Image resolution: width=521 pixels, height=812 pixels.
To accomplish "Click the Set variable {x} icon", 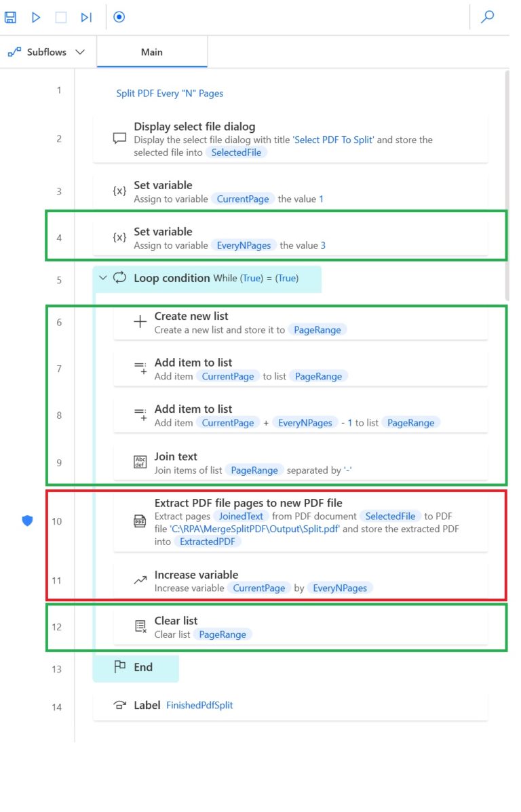I will [x=120, y=190].
